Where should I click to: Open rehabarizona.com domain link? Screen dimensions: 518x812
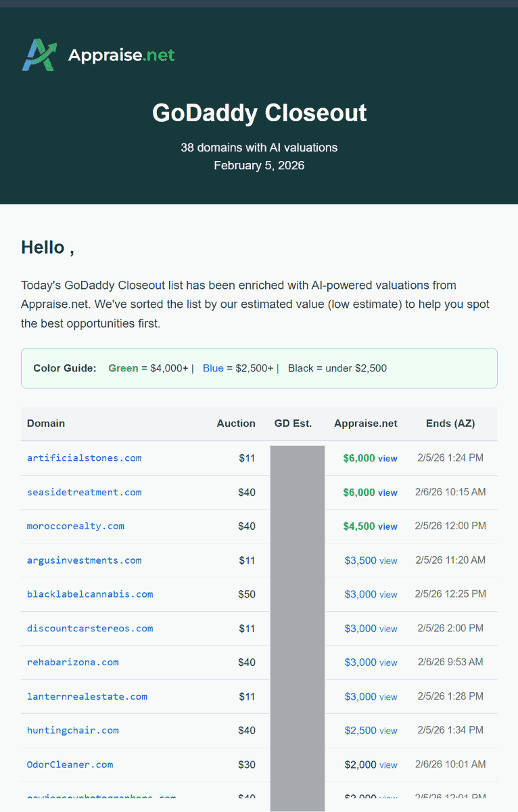73,662
